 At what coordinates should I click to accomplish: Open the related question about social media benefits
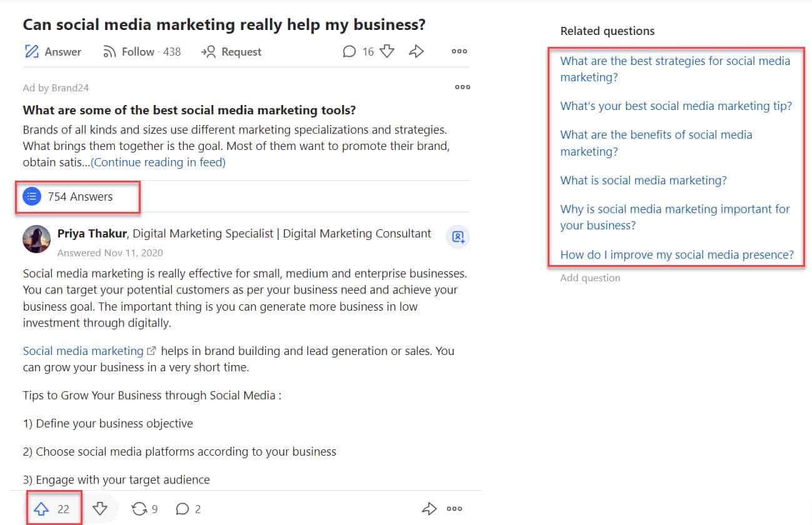(656, 142)
